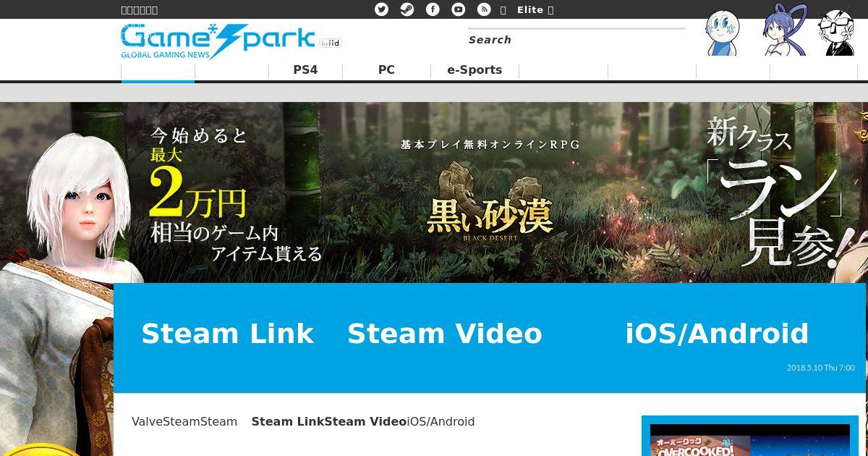Click the glasses-wearing mascot character
This screenshot has height=456, width=868.
tap(837, 32)
